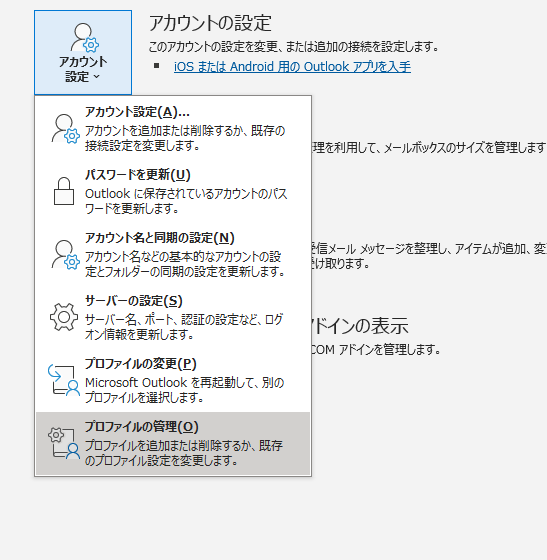
Task: Click the manage profiles gear-person icon
Action: pyautogui.click(x=64, y=443)
